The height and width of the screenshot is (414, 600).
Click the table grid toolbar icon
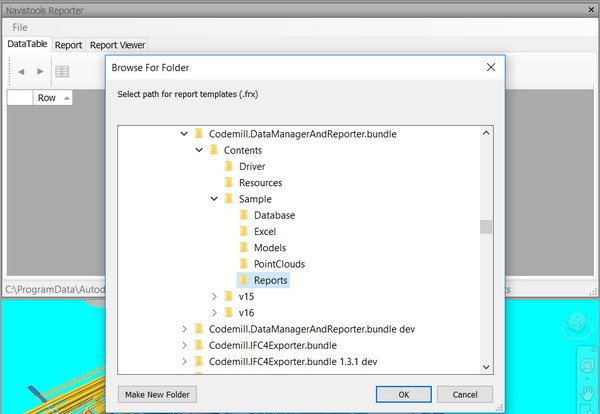pos(62,71)
